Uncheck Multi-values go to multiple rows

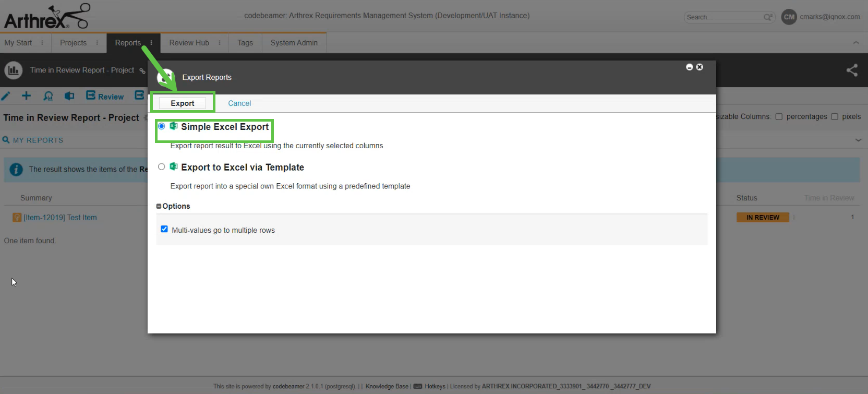click(164, 229)
